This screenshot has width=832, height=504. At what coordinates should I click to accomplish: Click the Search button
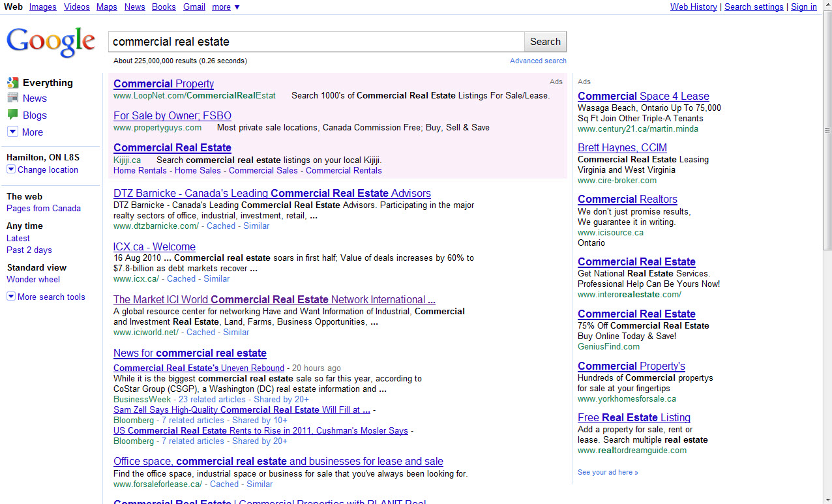[545, 42]
